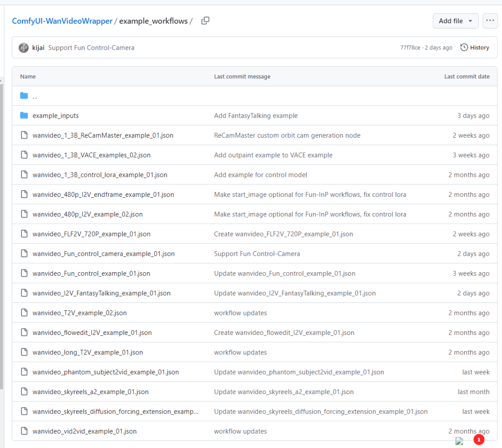
Task: Open wanvideo_flowedit_I2V_example_01.json
Action: pyautogui.click(x=92, y=333)
